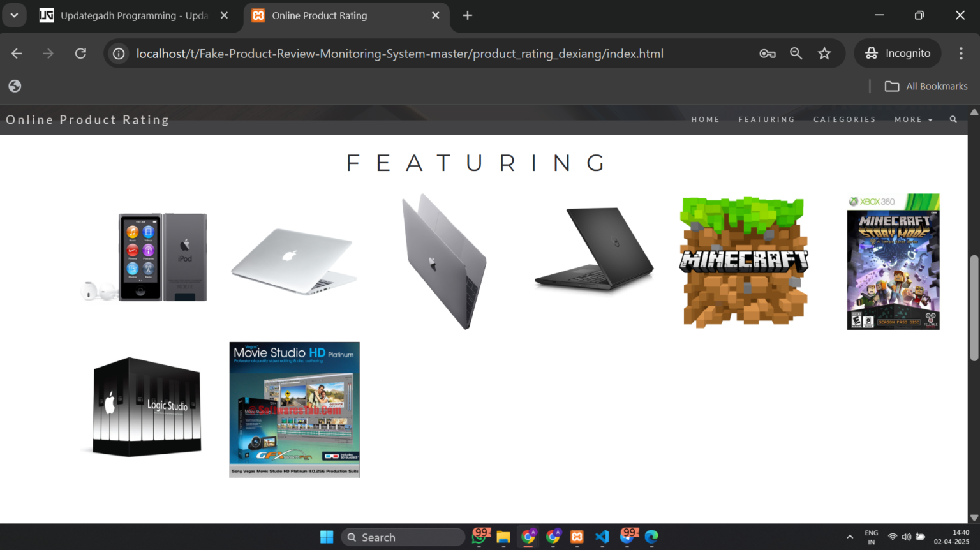Open the All Bookmarks folder

point(926,86)
